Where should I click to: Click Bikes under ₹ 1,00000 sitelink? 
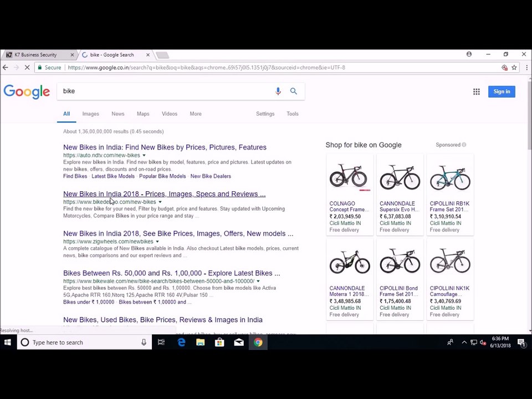point(89,302)
